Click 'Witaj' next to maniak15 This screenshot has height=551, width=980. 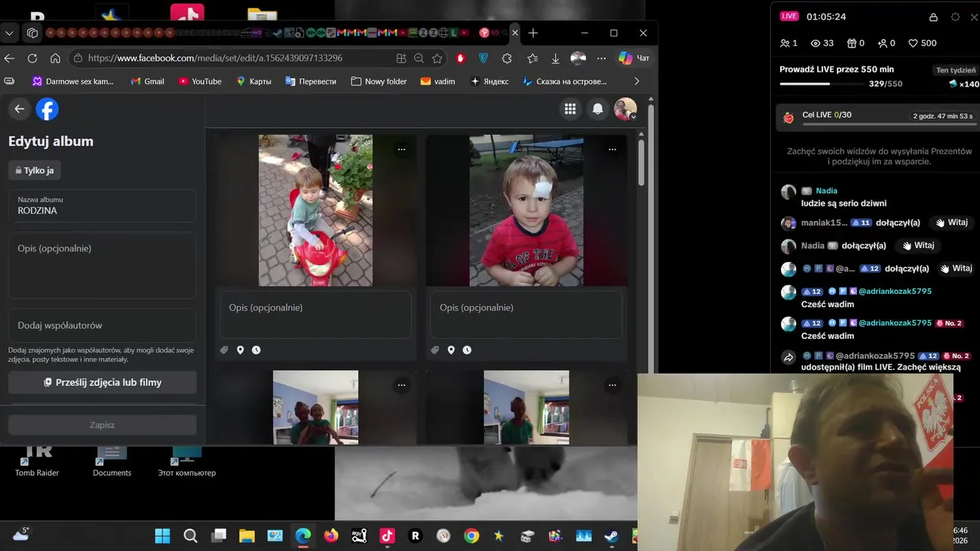point(952,223)
